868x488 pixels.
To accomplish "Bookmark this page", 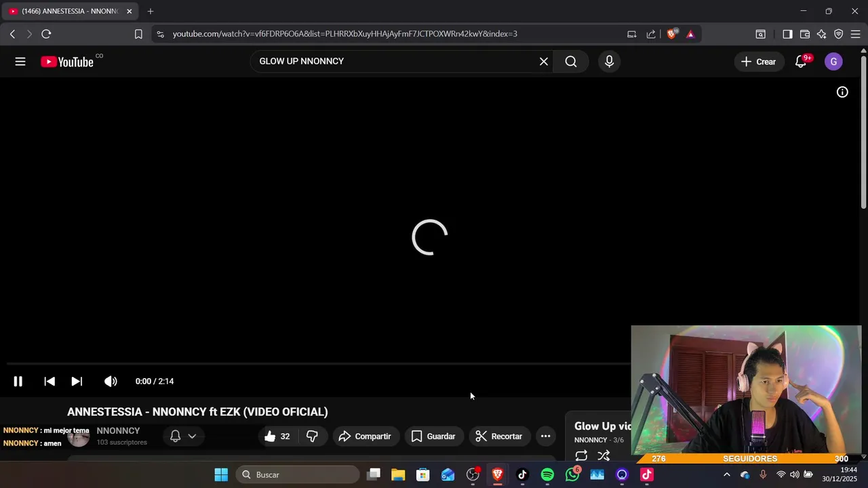I will tap(138, 34).
